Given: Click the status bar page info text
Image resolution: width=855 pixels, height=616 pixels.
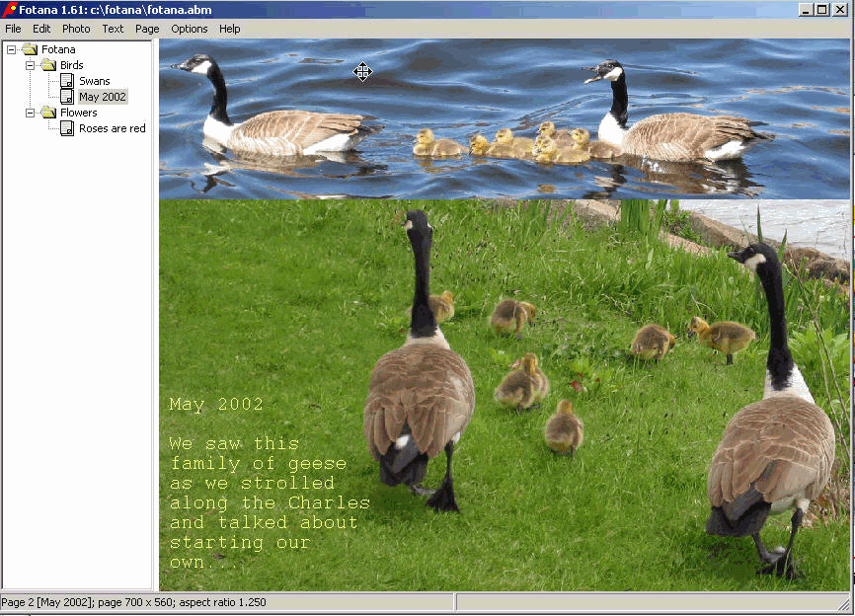Looking at the screenshot, I should (133, 602).
